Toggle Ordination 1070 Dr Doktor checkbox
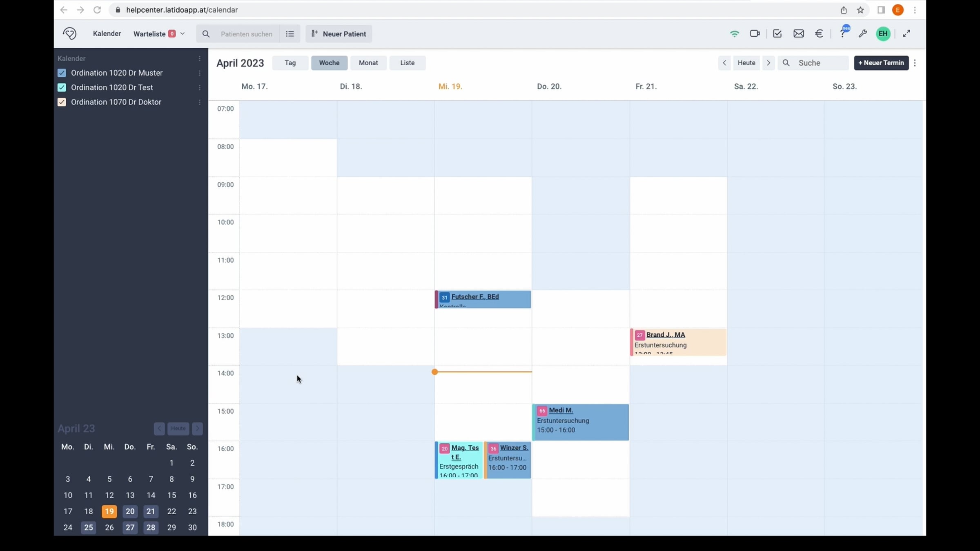 [x=62, y=102]
